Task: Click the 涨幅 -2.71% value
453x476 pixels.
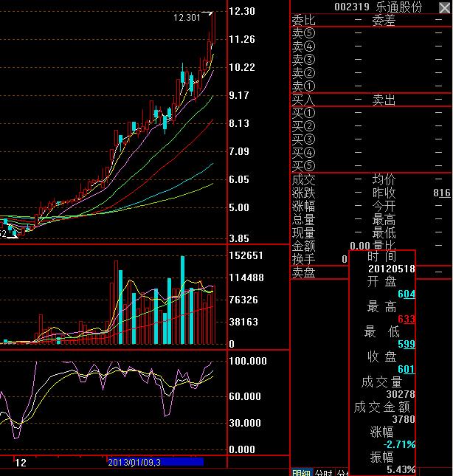Action: coord(398,444)
